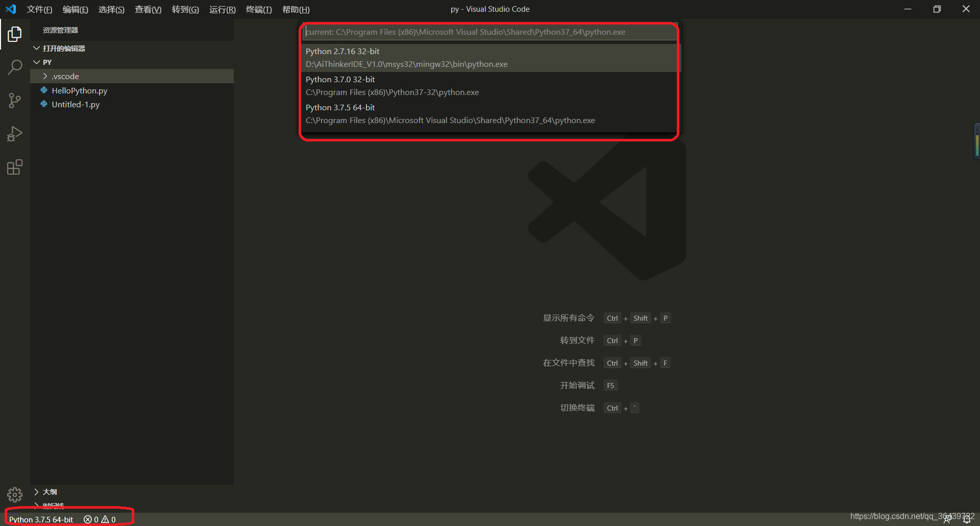The image size is (980, 526).
Task: Open the 转到(G) menu
Action: coord(185,9)
